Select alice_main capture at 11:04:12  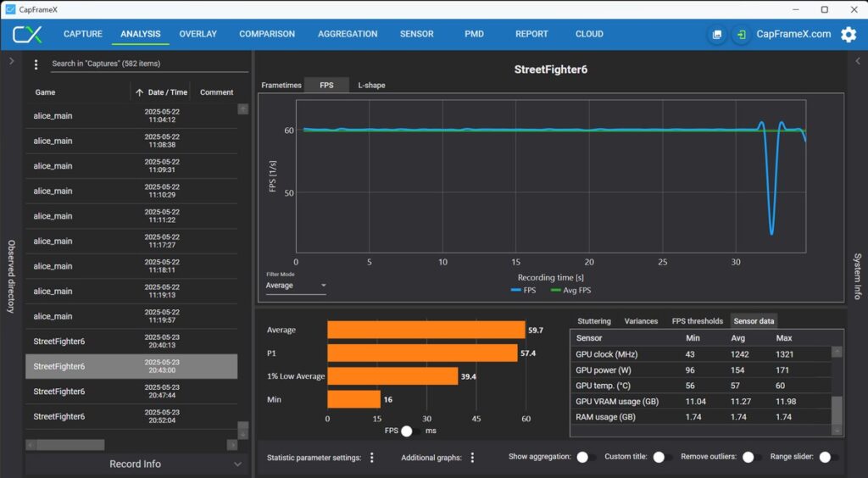point(131,116)
